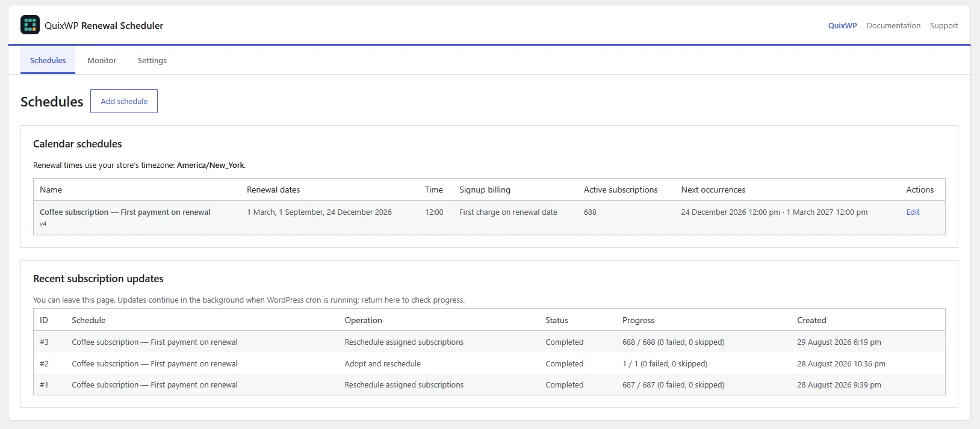The height and width of the screenshot is (429, 980).
Task: Click the QuixWP grid logo icon
Action: pyautogui.click(x=30, y=25)
